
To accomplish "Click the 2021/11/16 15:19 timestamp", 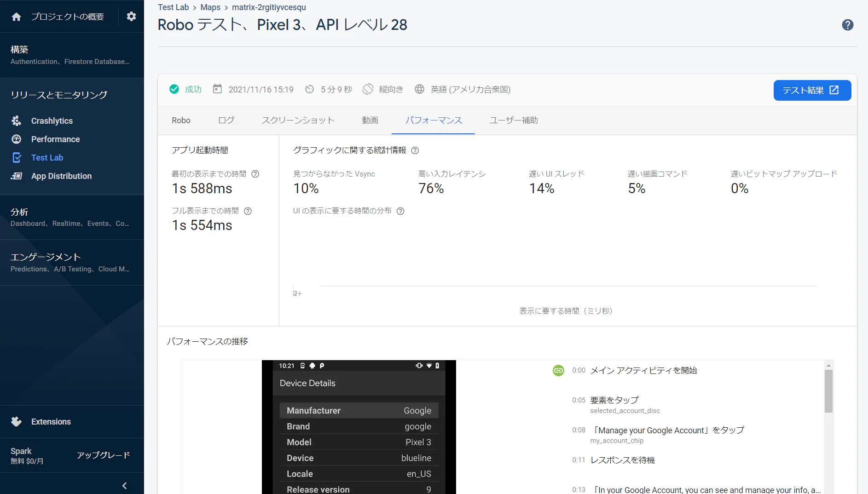I will [261, 89].
